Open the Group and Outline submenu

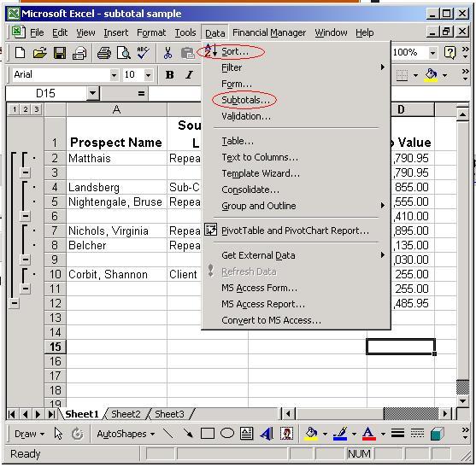(296, 206)
